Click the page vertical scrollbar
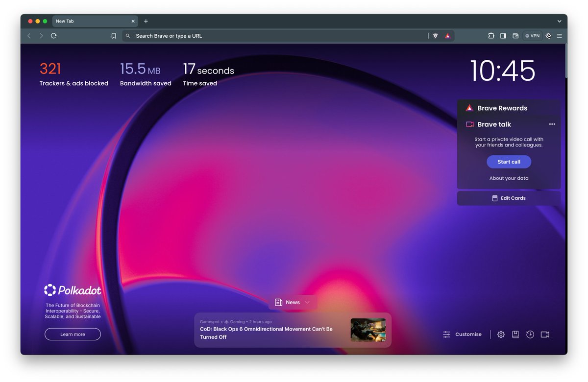Viewport: 588px width, 382px height. 566,61
